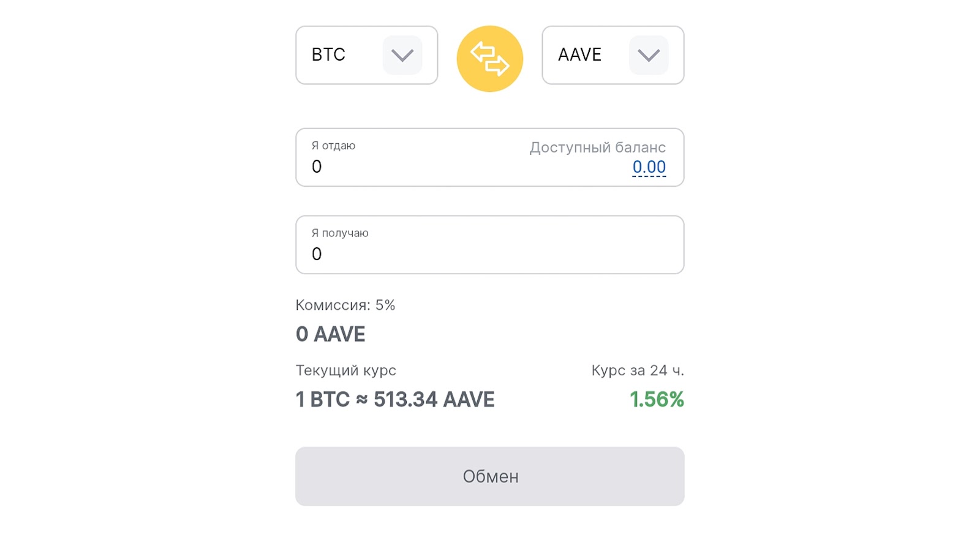Click the 'Текущий курс' label
The width and height of the screenshot is (980, 551).
click(345, 370)
